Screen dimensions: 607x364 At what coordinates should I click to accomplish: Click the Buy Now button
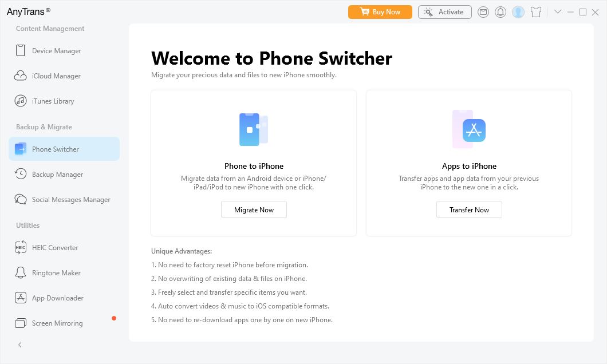click(380, 12)
